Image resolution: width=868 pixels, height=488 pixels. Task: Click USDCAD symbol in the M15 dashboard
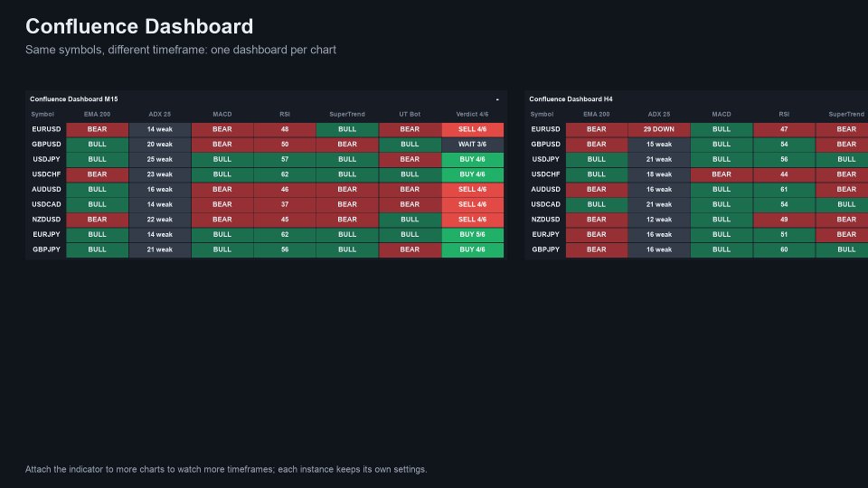[x=46, y=204]
